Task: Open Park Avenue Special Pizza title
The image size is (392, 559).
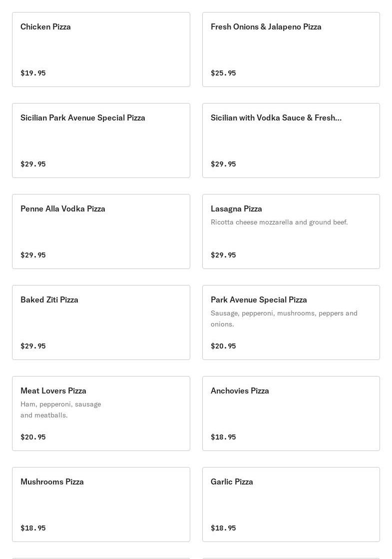Action: (x=259, y=299)
